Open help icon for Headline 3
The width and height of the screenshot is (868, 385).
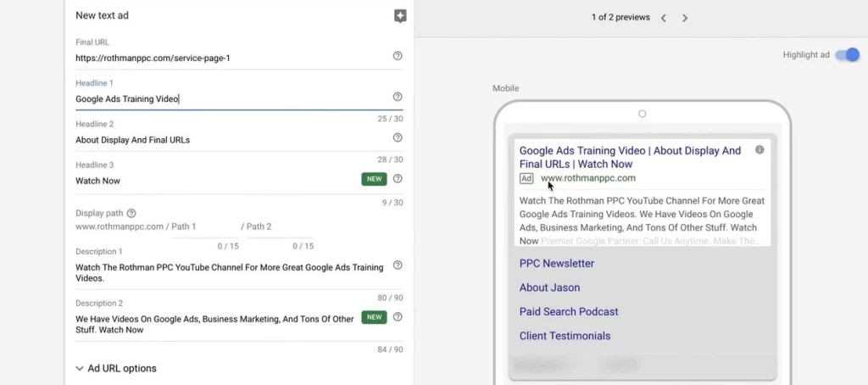point(398,178)
